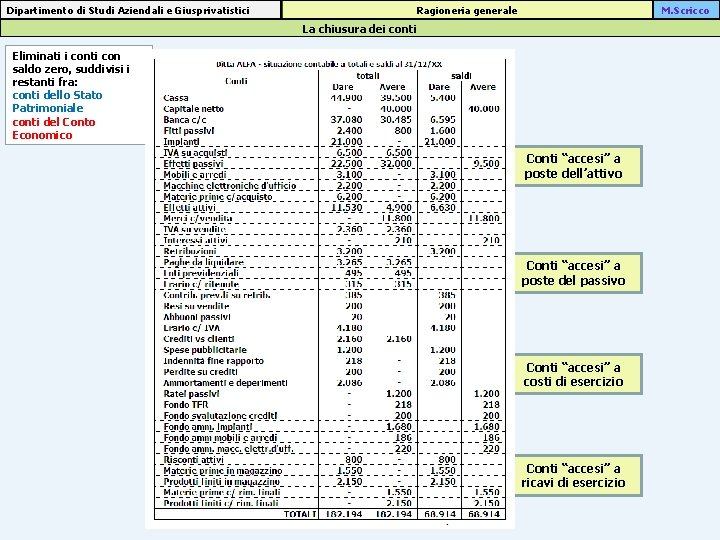Click the "Ratei passivi" row label
The width and height of the screenshot is (720, 540).
point(191,394)
